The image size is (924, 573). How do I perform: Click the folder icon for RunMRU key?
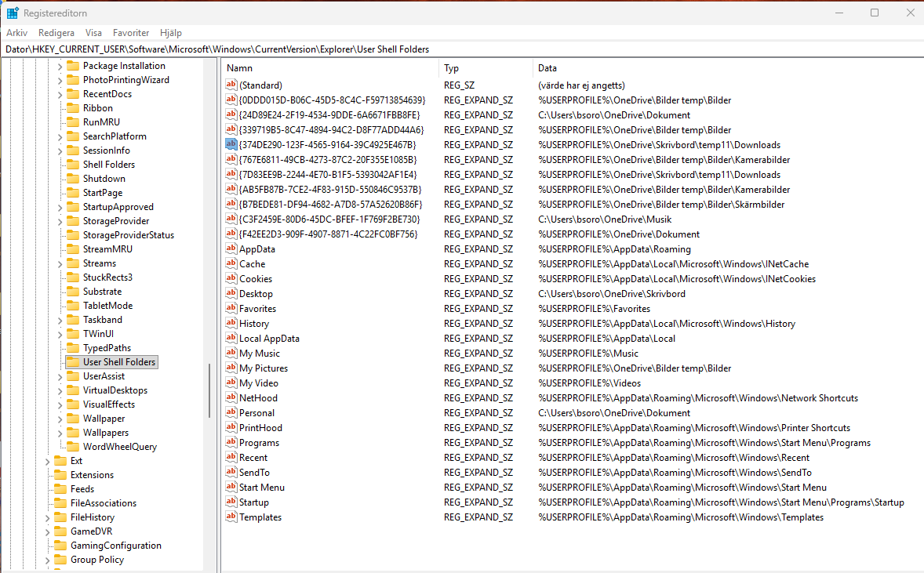(73, 122)
